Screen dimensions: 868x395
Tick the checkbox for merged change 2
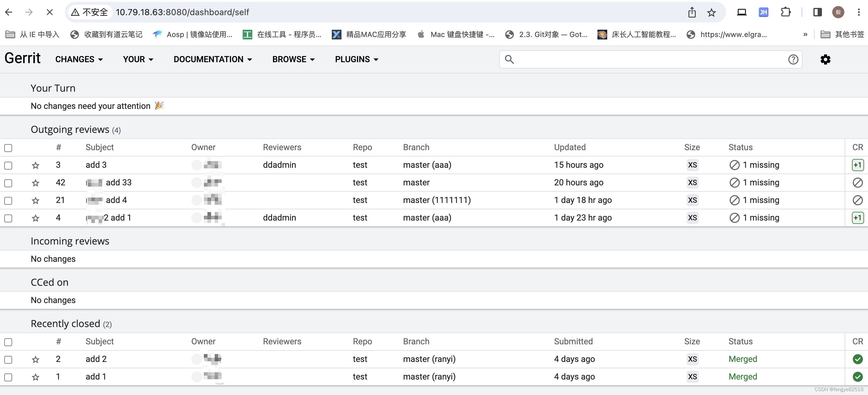(x=8, y=359)
